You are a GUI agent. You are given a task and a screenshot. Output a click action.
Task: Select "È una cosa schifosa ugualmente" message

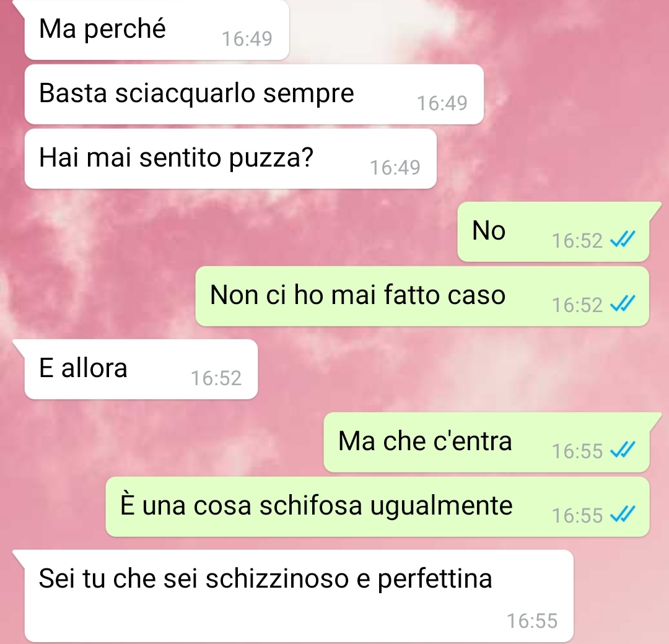(377, 507)
